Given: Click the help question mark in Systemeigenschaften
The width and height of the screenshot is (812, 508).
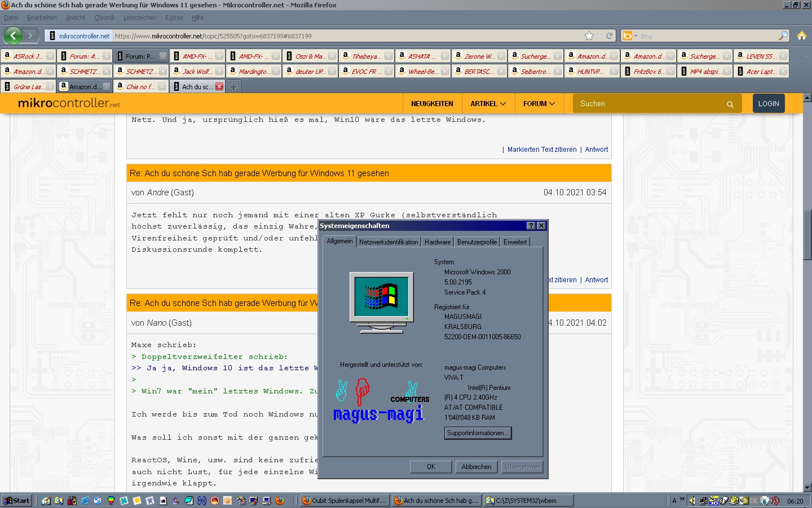Looking at the screenshot, I should [x=531, y=225].
